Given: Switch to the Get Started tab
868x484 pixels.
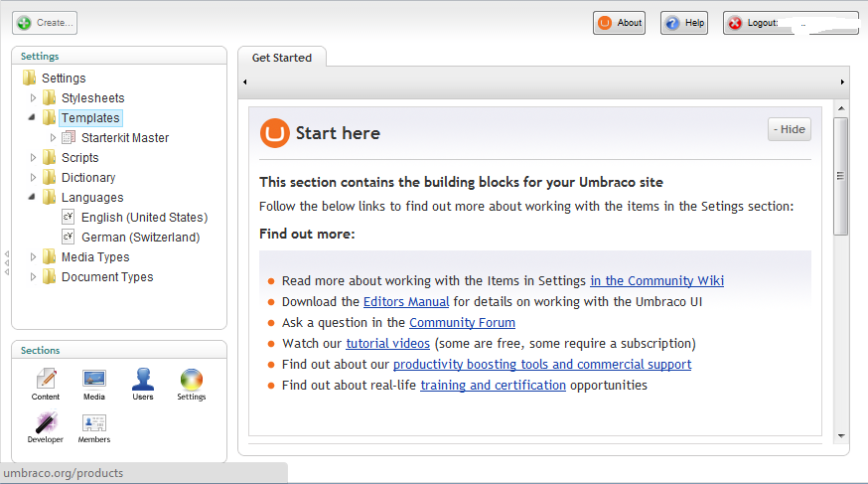Looking at the screenshot, I should (x=282, y=57).
